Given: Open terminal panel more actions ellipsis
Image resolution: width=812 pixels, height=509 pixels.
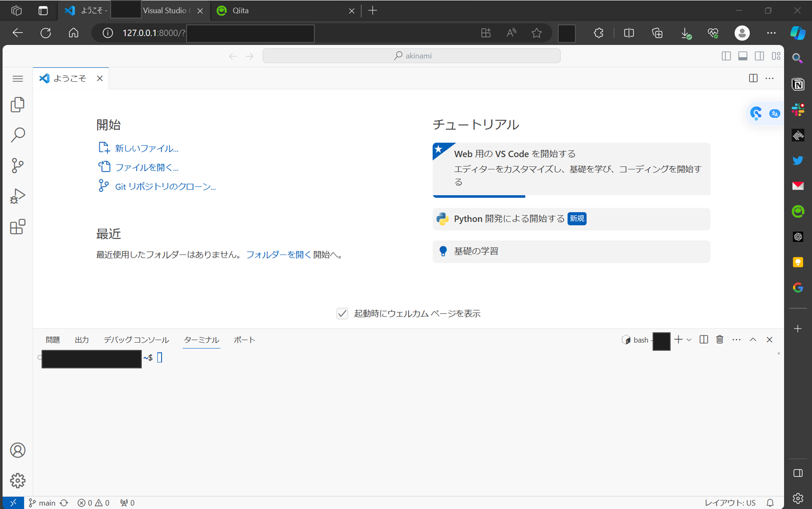Looking at the screenshot, I should pyautogui.click(x=737, y=339).
